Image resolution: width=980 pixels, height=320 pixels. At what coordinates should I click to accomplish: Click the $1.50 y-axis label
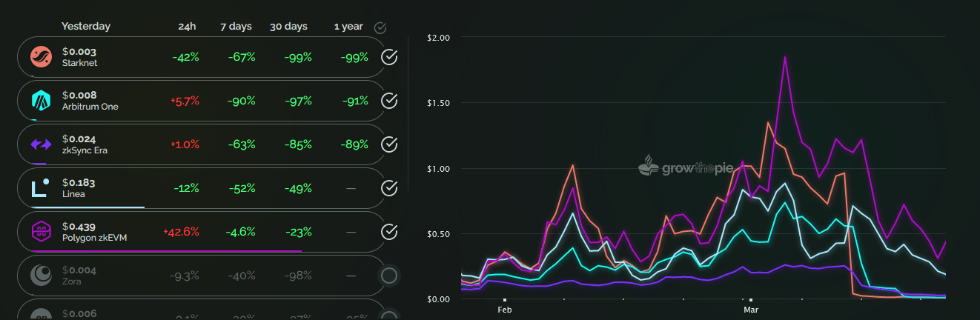pyautogui.click(x=439, y=102)
